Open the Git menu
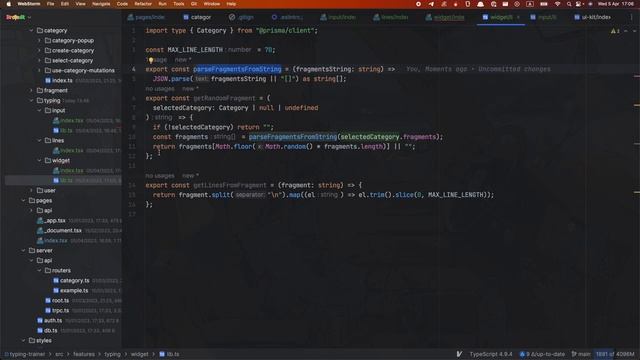640x360 pixels. (194, 4)
